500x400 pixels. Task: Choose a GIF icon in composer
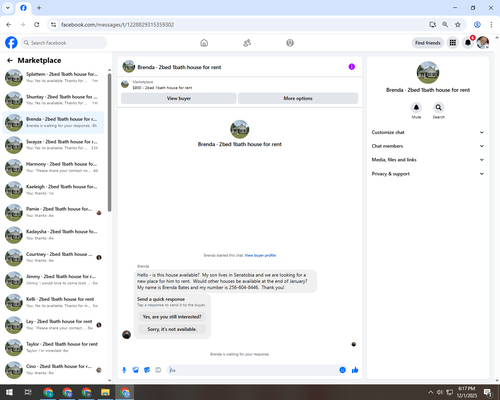coord(158,370)
